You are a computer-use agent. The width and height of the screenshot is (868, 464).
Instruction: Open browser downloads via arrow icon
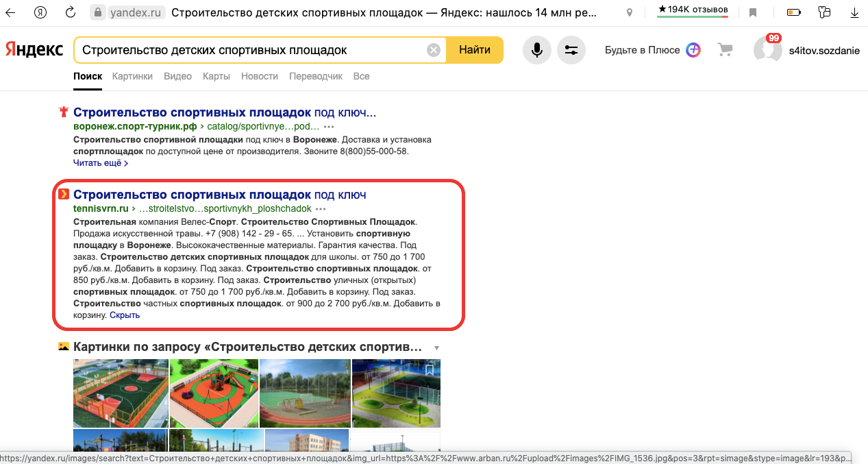[x=854, y=12]
